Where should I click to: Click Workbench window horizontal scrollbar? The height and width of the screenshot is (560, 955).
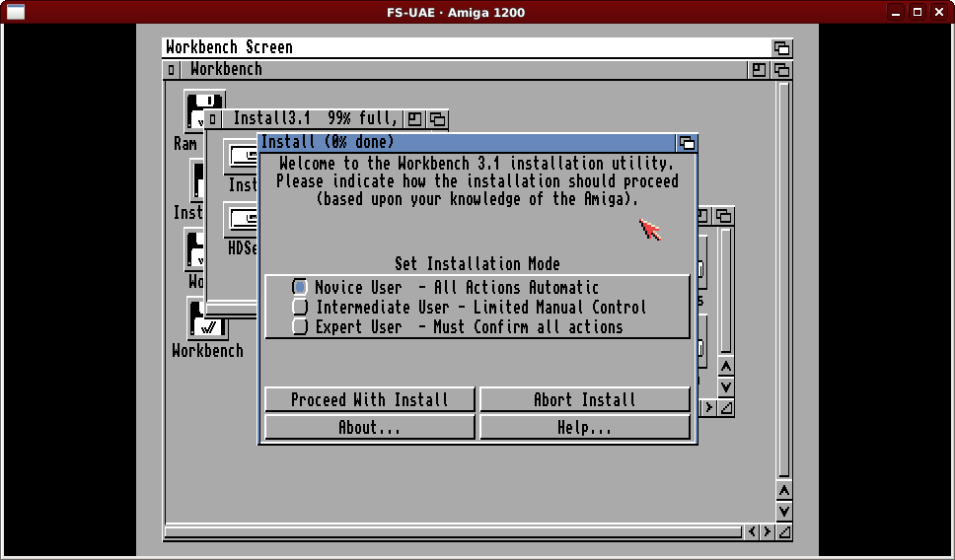pyautogui.click(x=453, y=532)
